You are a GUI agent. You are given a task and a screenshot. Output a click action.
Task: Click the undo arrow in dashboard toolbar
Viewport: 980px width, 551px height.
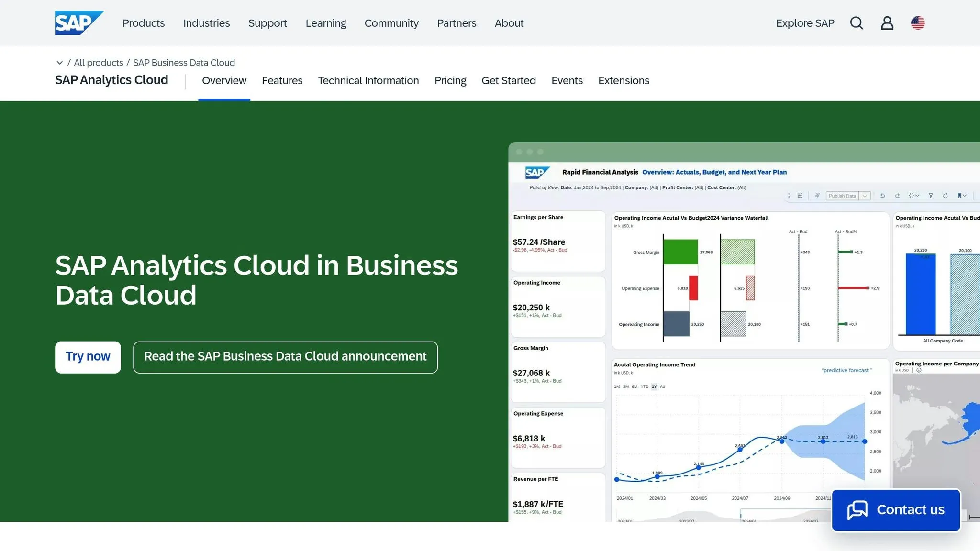883,196
